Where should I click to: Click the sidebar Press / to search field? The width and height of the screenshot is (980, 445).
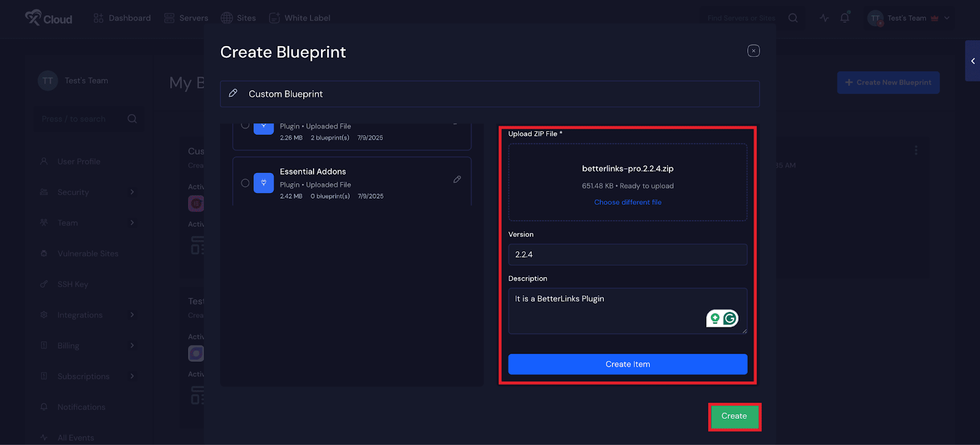[x=89, y=119]
